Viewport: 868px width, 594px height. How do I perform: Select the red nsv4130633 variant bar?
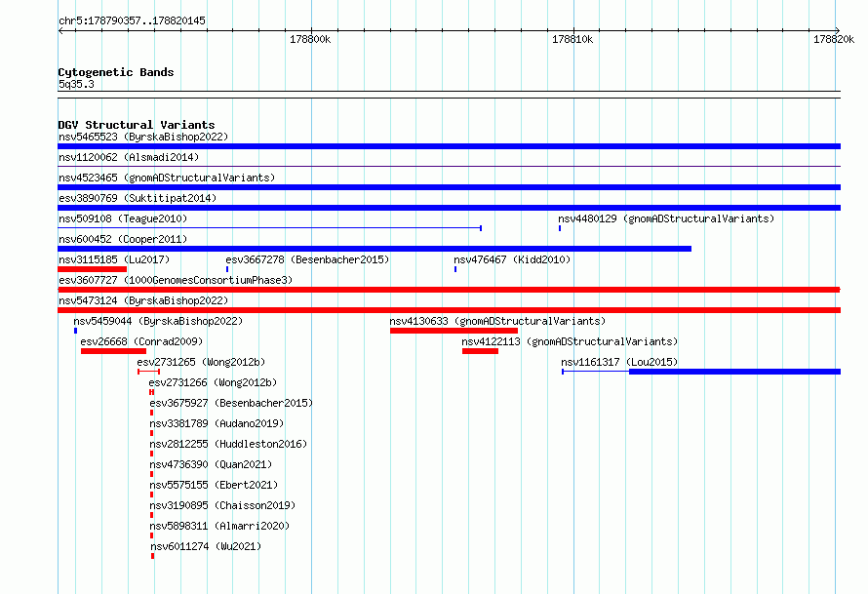point(454,331)
